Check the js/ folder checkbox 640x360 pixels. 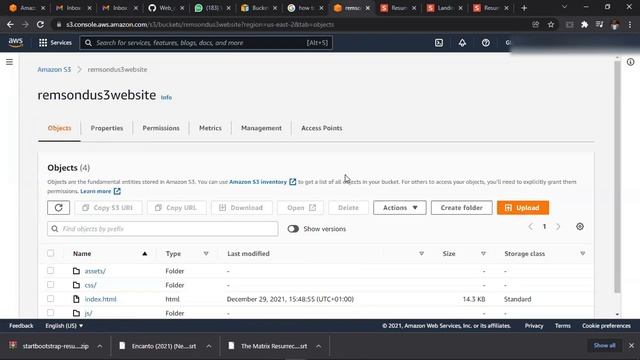[x=51, y=313]
